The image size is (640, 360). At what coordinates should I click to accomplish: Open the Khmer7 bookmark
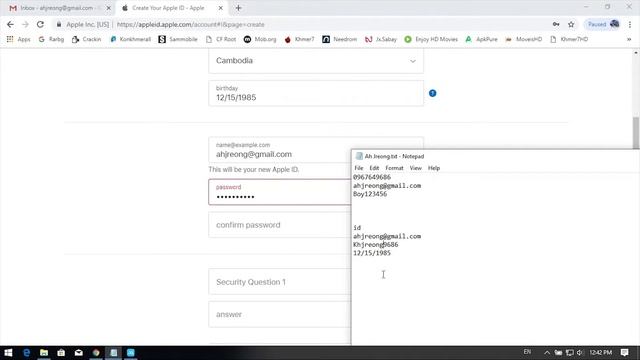(x=299, y=39)
